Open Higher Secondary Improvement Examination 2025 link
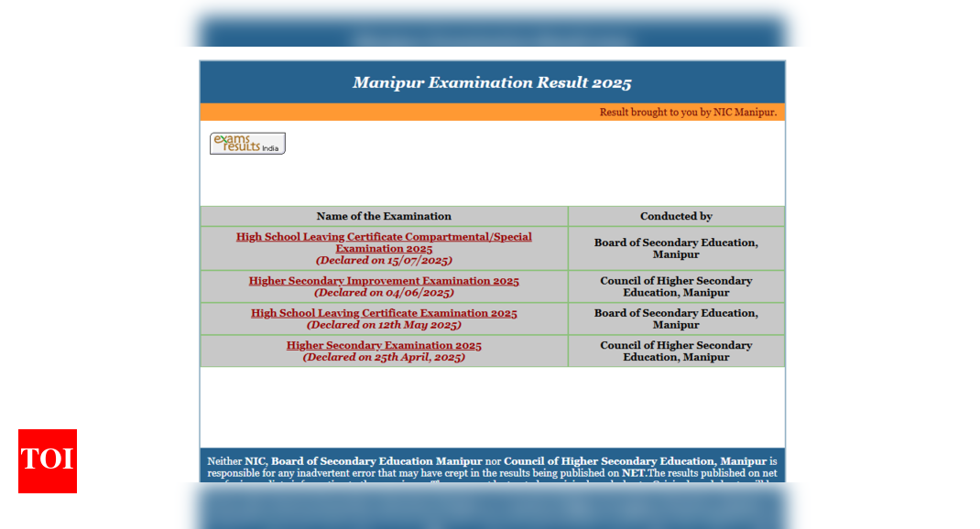980x529 pixels. point(384,281)
